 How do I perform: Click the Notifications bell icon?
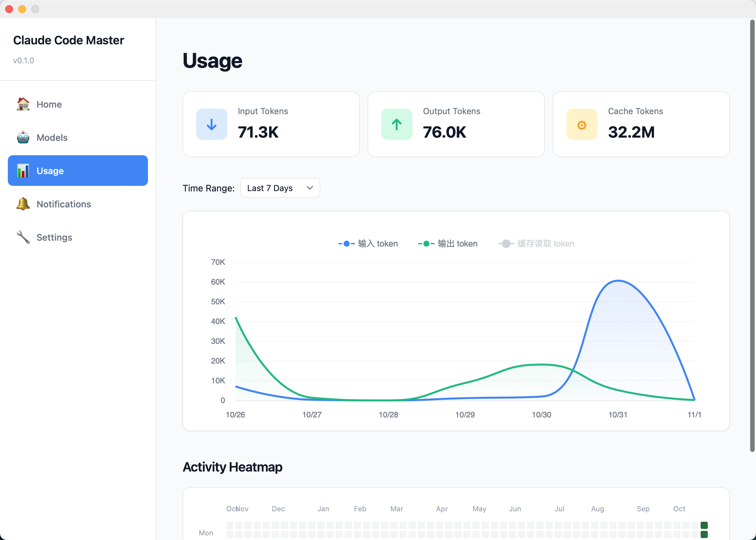coord(23,204)
